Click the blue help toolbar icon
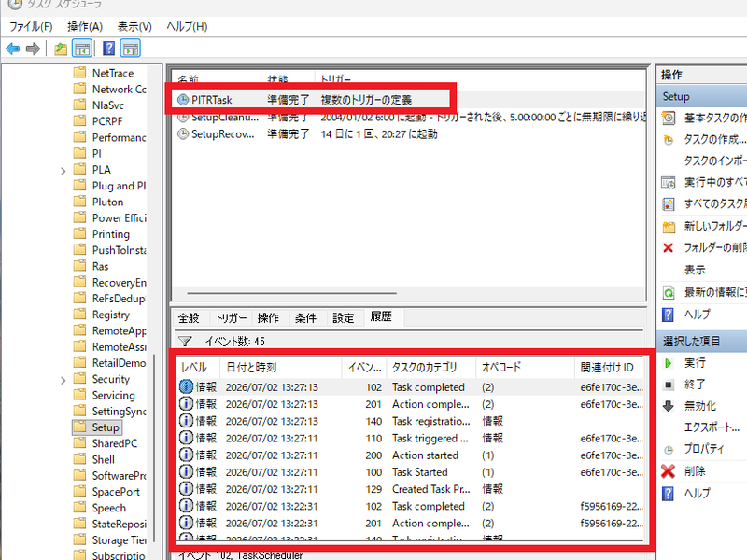The height and width of the screenshot is (560, 747). click(108, 49)
